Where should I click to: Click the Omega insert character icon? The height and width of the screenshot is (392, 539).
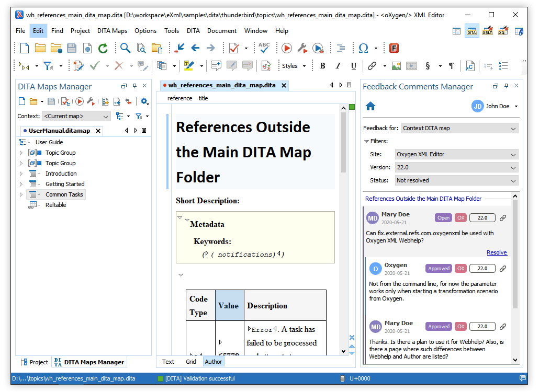click(x=363, y=48)
